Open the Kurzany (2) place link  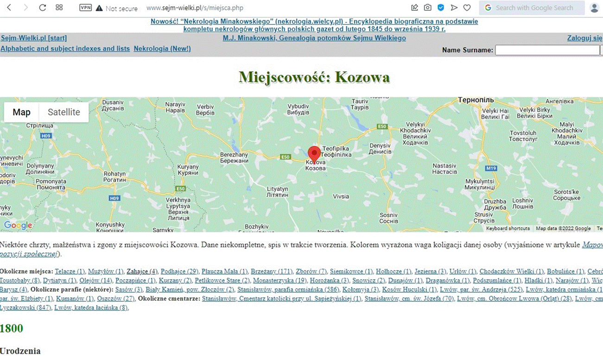coord(175,281)
